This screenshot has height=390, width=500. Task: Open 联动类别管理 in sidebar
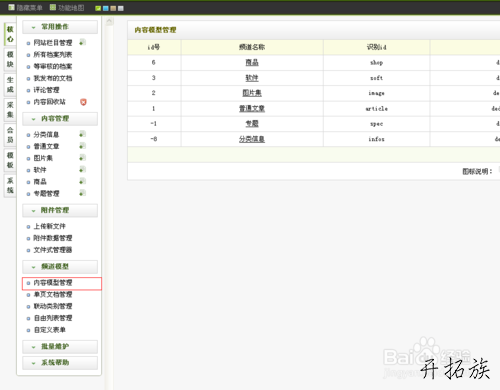pyautogui.click(x=53, y=306)
